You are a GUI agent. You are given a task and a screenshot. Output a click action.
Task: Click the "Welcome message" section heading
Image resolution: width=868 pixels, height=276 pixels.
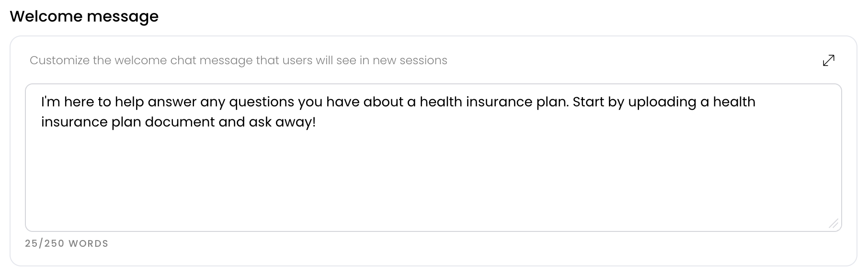coord(84,16)
